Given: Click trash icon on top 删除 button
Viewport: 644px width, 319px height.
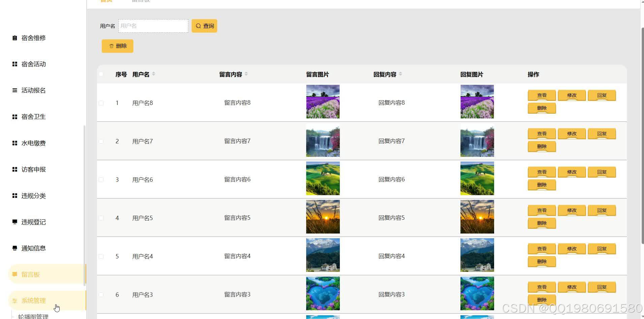Looking at the screenshot, I should pos(111,46).
